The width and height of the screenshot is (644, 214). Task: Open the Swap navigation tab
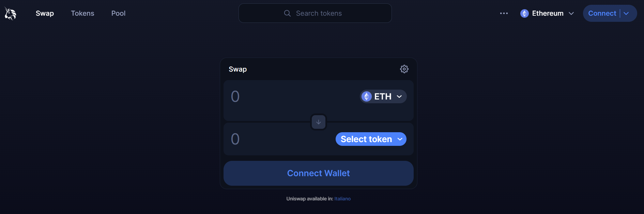pyautogui.click(x=45, y=13)
